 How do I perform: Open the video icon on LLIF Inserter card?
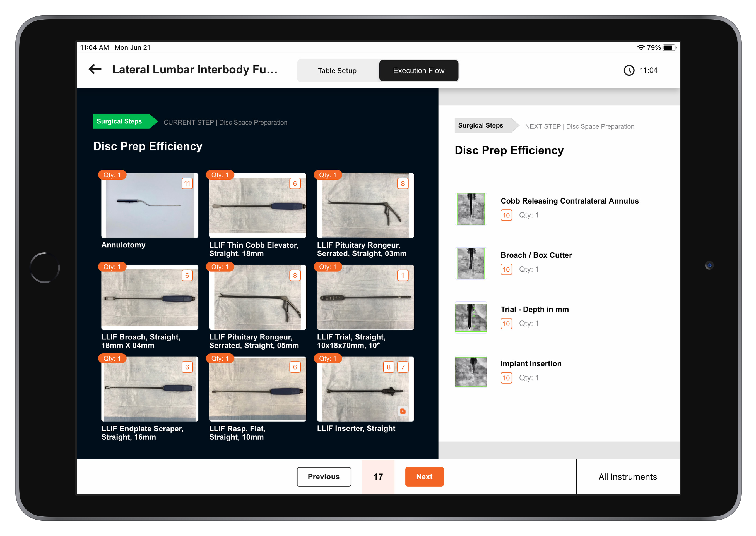tap(402, 411)
